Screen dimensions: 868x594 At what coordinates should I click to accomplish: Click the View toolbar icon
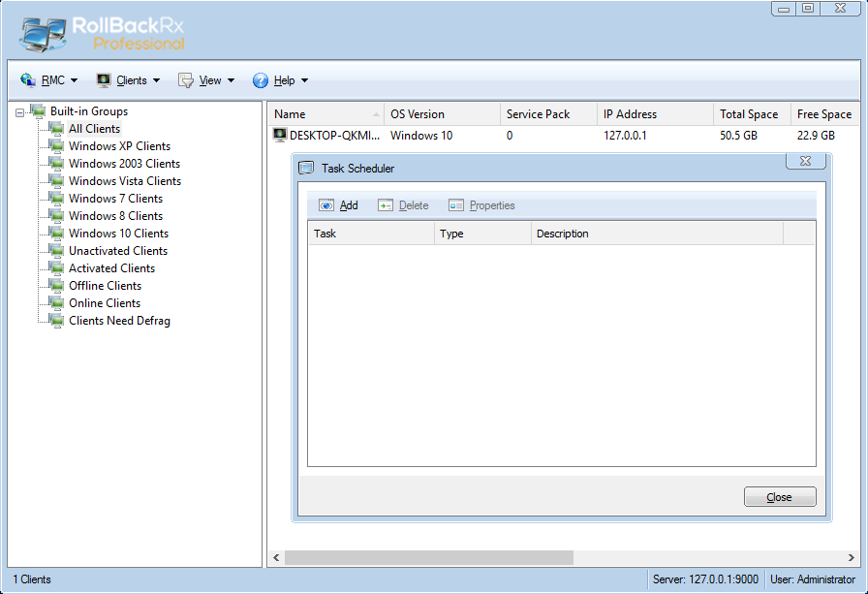[186, 80]
